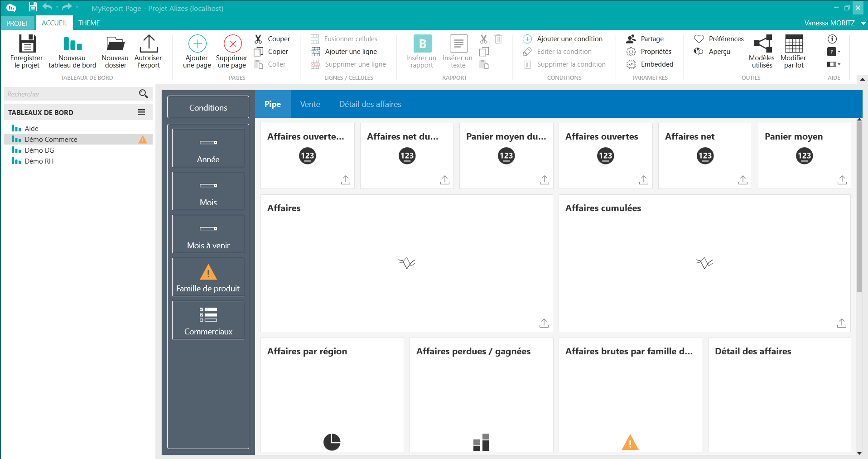
Task: Open the Mois à venir condition selector
Action: click(x=208, y=234)
